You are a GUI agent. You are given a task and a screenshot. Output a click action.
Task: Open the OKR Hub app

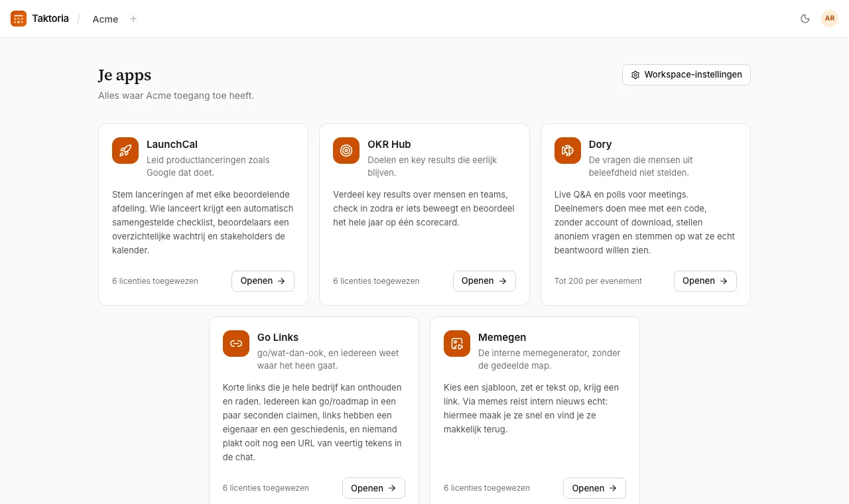pos(484,281)
